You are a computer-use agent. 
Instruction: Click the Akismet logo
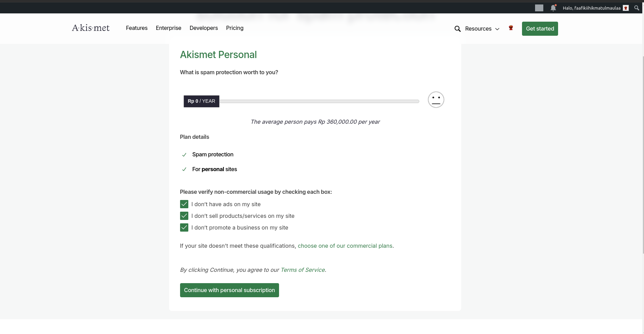(91, 28)
